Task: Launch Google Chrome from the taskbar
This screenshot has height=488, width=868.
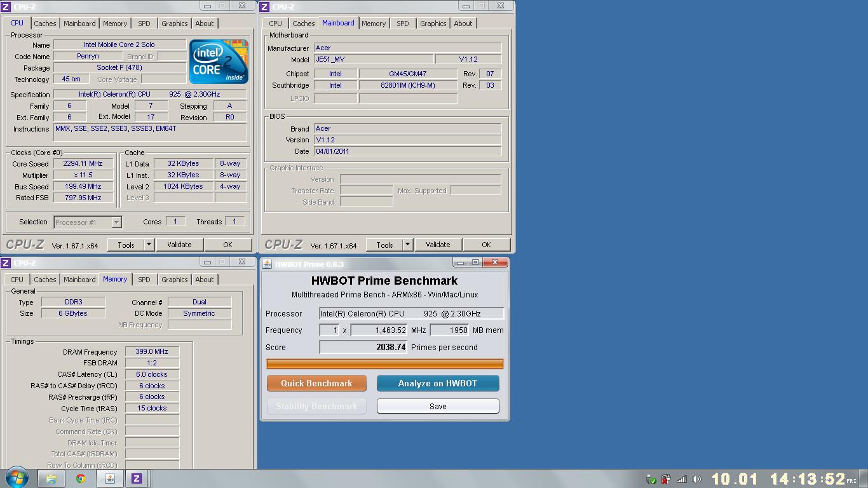Action: click(x=81, y=479)
